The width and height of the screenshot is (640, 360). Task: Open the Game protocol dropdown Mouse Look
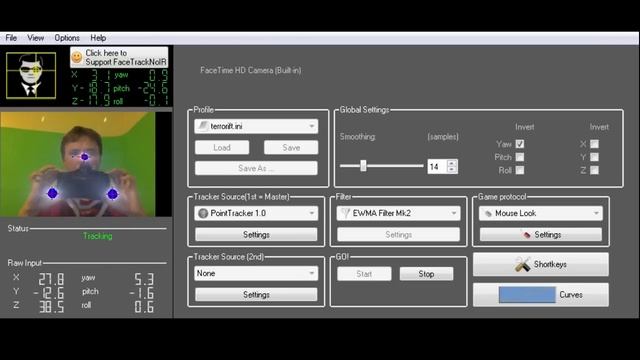541,213
